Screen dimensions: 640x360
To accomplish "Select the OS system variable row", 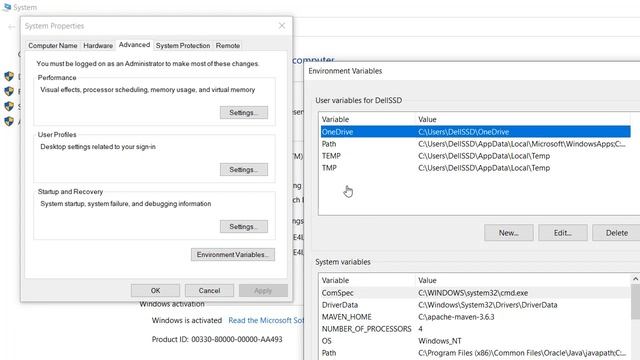I will pos(476,341).
